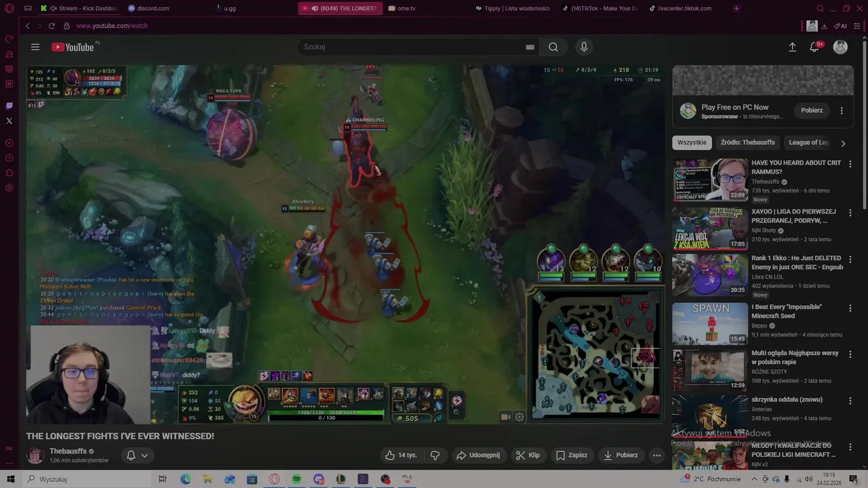868x488 pixels.
Task: Open the YouTube hamburger guide menu
Action: click(x=35, y=47)
